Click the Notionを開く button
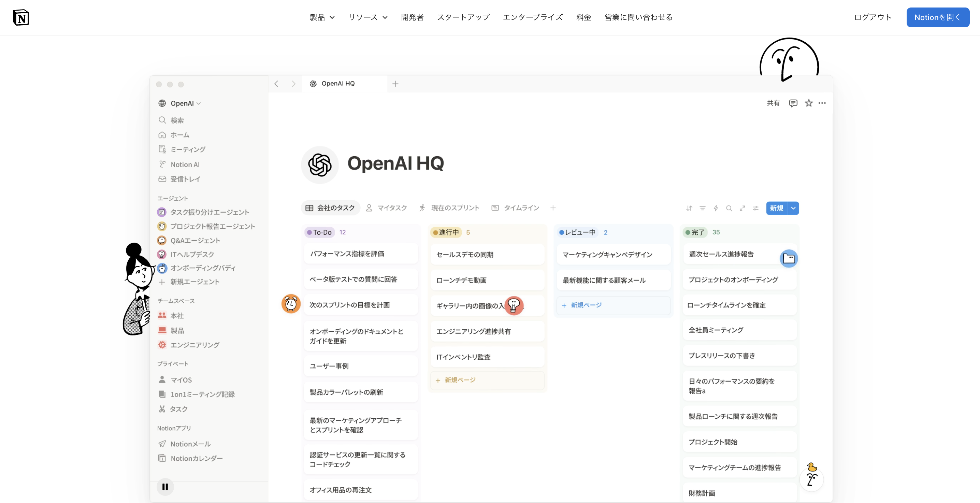980x503 pixels. (938, 17)
